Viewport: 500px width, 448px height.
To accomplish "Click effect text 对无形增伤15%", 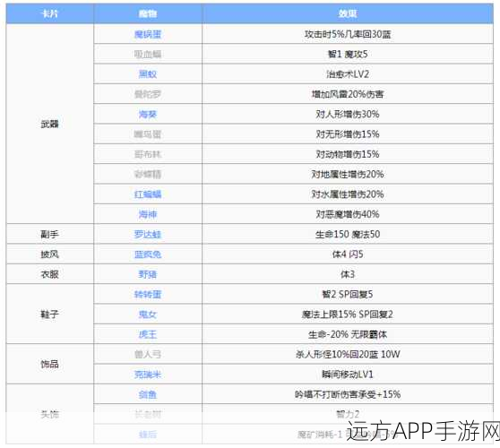I will pos(348,134).
